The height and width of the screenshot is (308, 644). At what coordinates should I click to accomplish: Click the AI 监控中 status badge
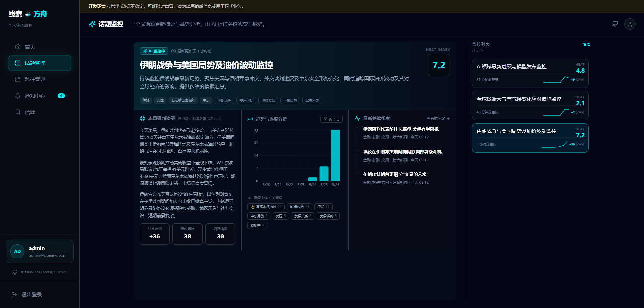click(x=154, y=51)
